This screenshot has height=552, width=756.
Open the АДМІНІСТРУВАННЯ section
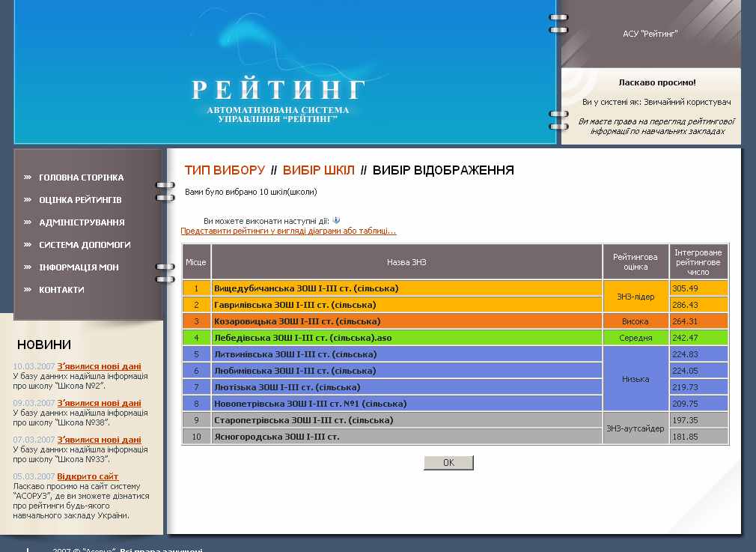point(82,222)
